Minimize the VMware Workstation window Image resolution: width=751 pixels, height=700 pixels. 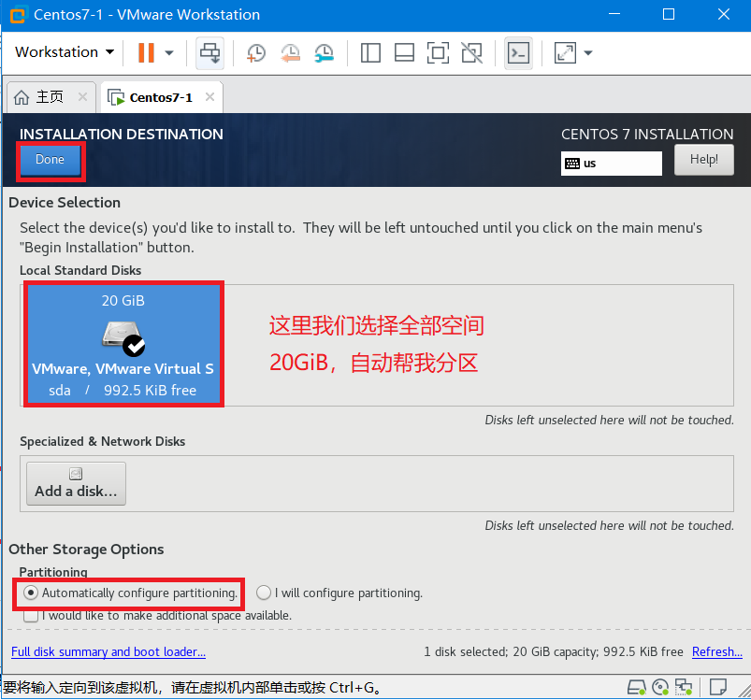click(614, 14)
